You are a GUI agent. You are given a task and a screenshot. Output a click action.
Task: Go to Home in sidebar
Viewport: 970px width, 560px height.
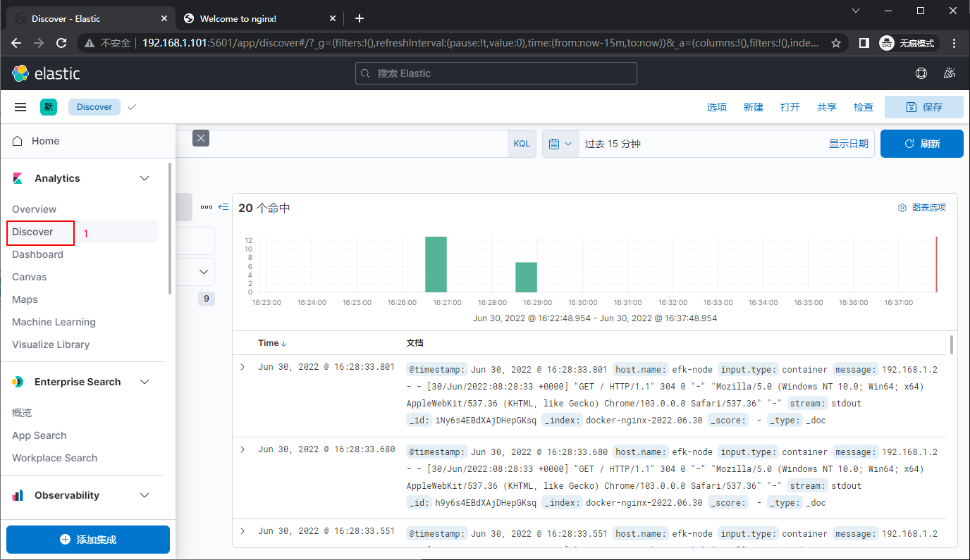[x=45, y=141]
